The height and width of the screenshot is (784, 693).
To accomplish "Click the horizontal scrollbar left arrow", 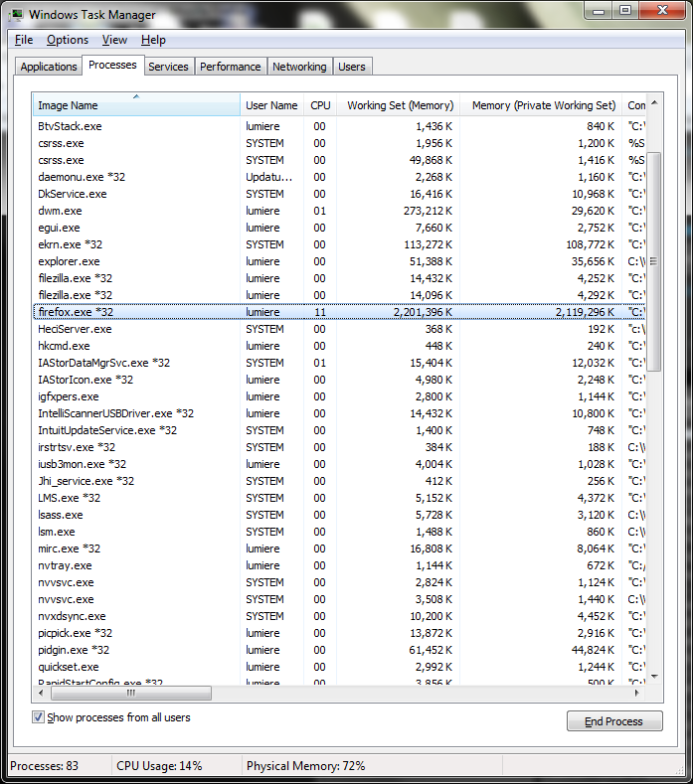I will [41, 693].
